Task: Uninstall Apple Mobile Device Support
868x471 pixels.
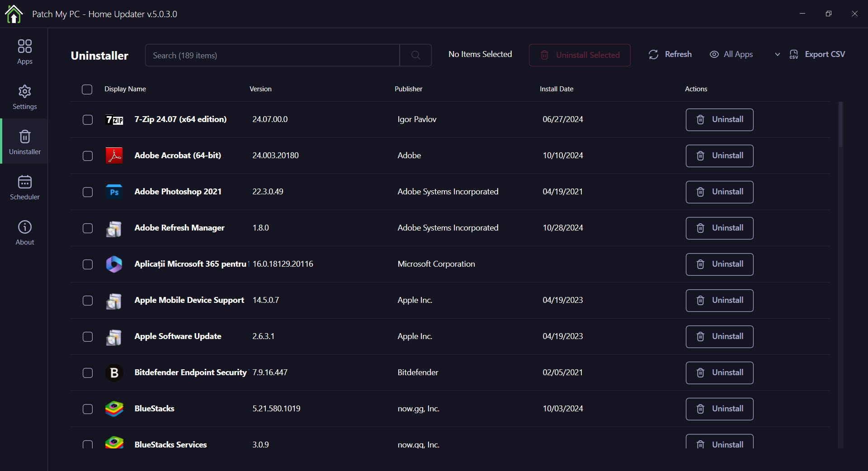Action: [719, 300]
